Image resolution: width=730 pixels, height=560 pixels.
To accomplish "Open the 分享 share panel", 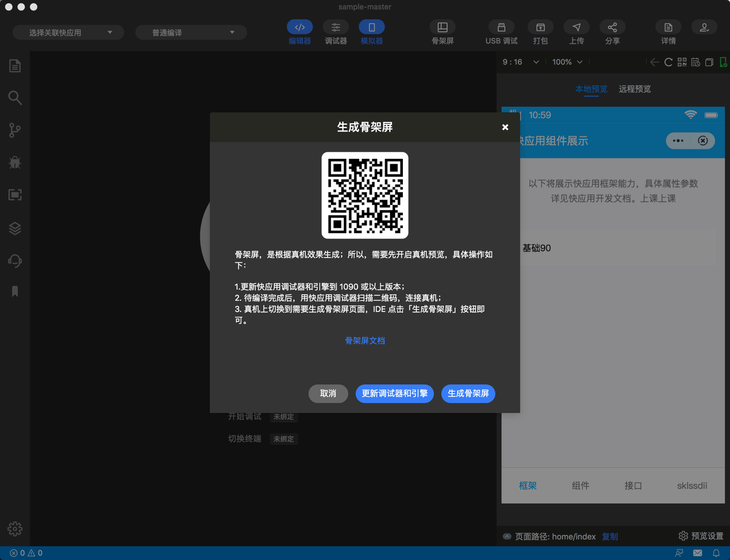I will 612,32.
